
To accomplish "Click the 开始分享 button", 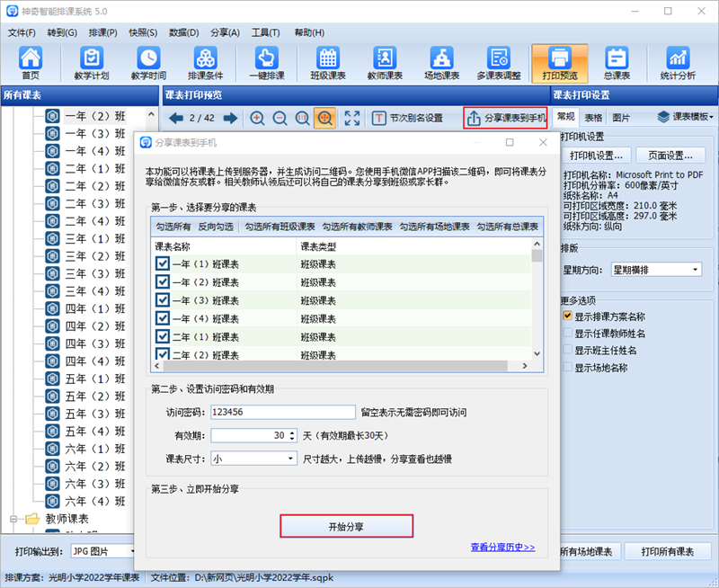I will (x=346, y=526).
